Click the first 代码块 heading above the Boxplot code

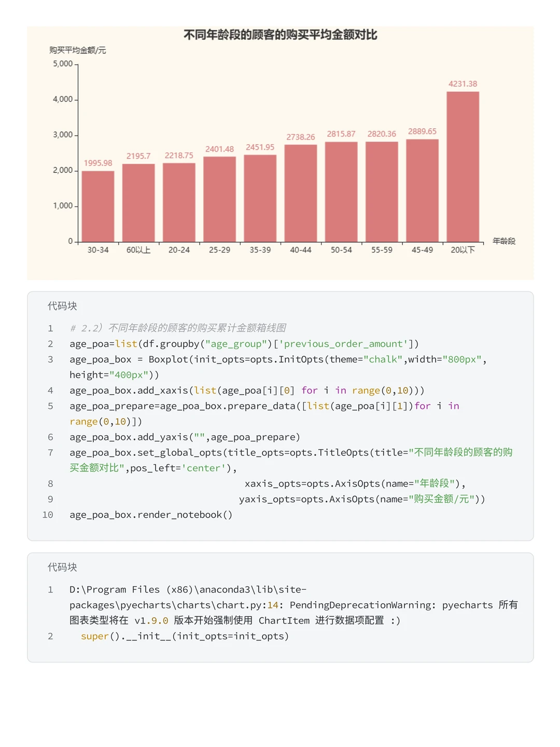coord(62,306)
